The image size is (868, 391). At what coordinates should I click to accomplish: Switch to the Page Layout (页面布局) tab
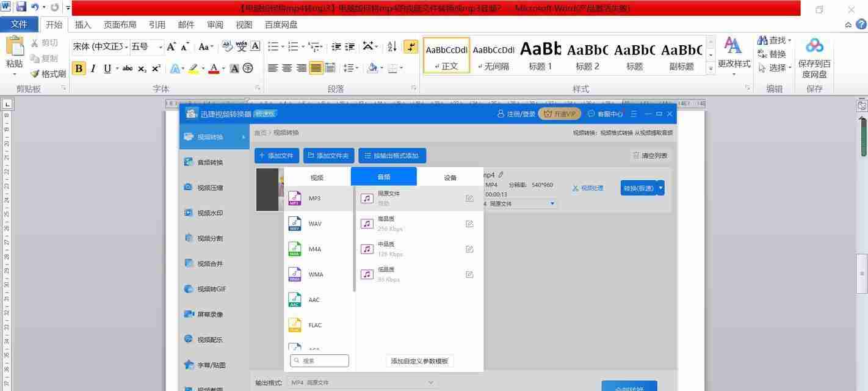click(x=120, y=24)
